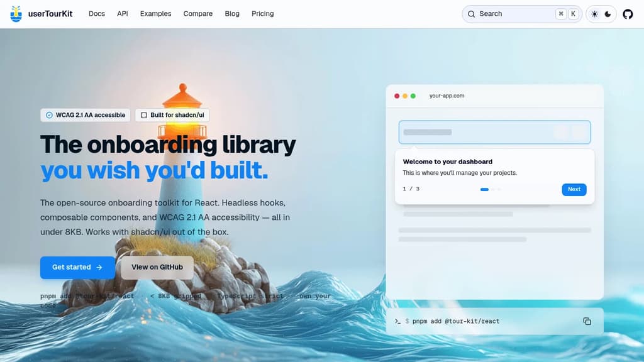644x362 pixels.
Task: Switch to light theme with the sun icon
Action: (x=594, y=13)
